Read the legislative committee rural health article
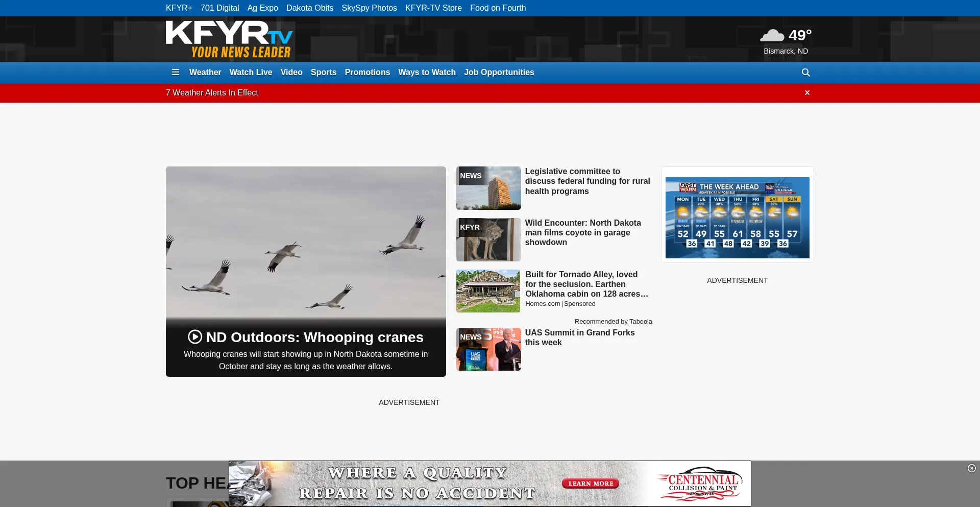Screen dimensions: 980x507 587,181
